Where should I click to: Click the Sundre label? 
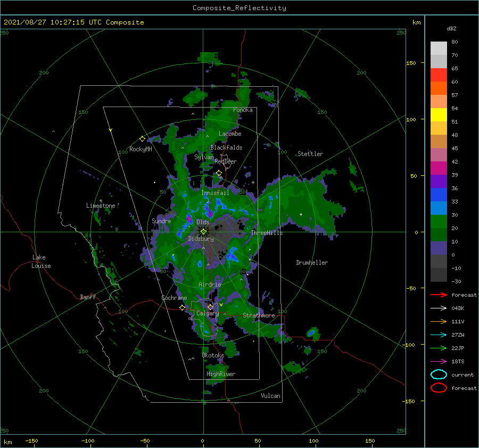click(161, 221)
